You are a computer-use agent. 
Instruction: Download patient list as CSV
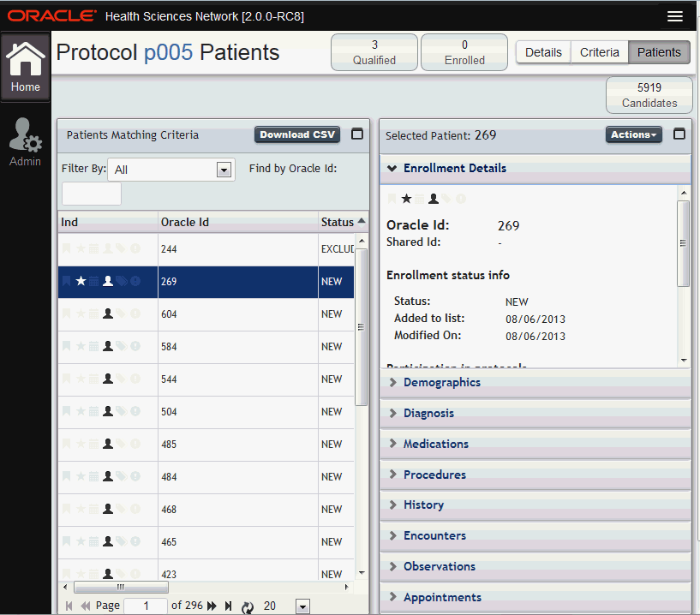tap(297, 134)
